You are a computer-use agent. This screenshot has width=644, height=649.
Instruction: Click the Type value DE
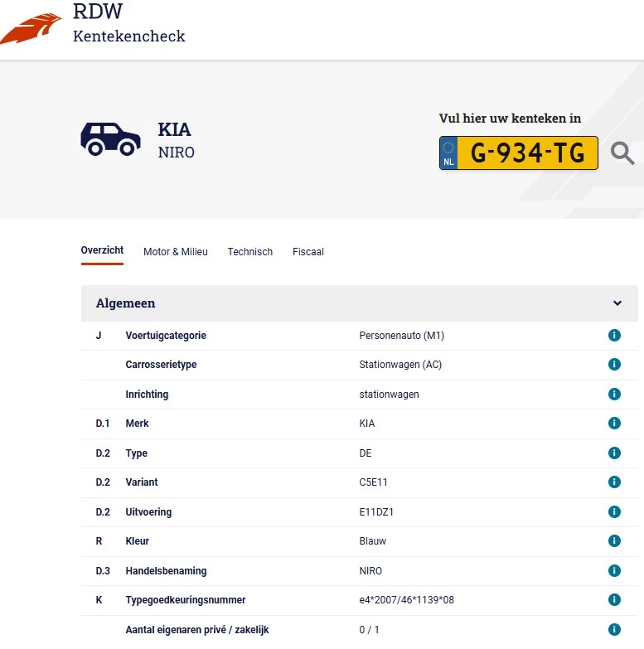click(365, 453)
